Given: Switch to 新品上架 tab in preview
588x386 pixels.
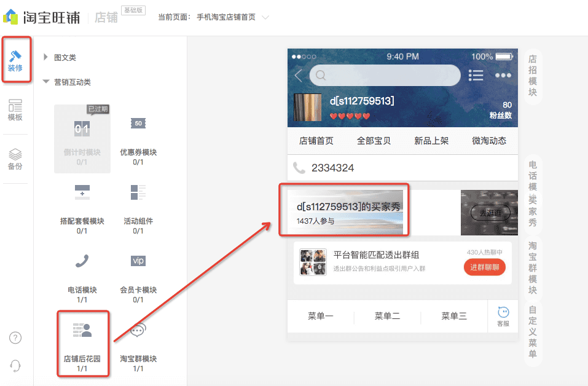Looking at the screenshot, I should pyautogui.click(x=431, y=141).
